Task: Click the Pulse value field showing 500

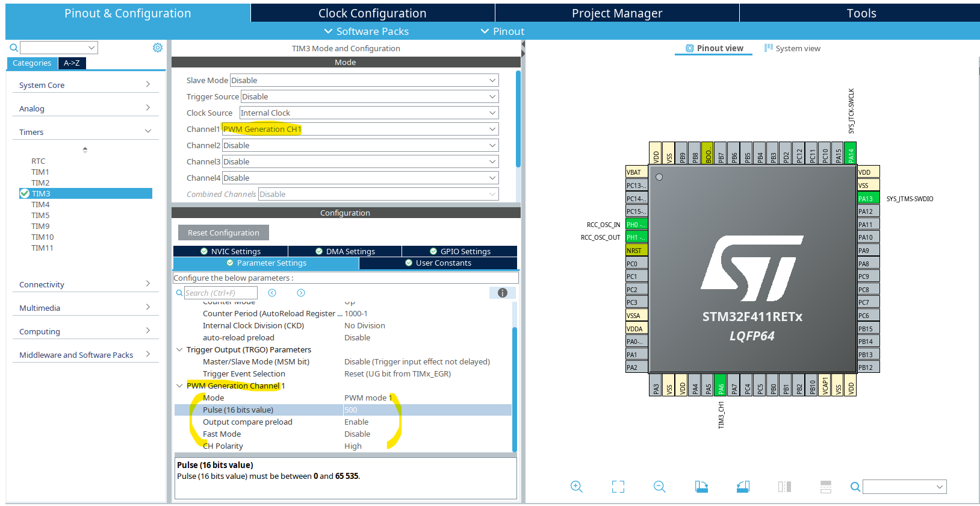Action: pyautogui.click(x=427, y=410)
